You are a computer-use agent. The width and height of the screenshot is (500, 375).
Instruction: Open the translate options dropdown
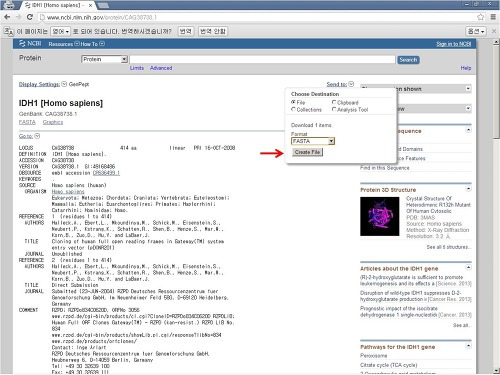(x=476, y=31)
